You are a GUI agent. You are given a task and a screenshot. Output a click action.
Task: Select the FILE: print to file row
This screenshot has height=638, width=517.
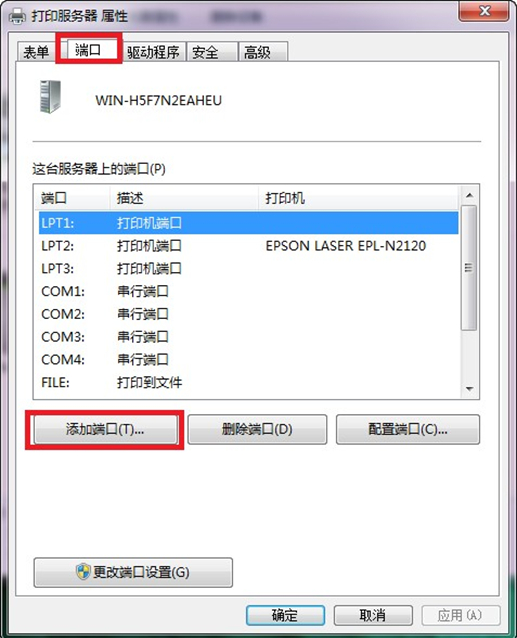[x=249, y=382]
